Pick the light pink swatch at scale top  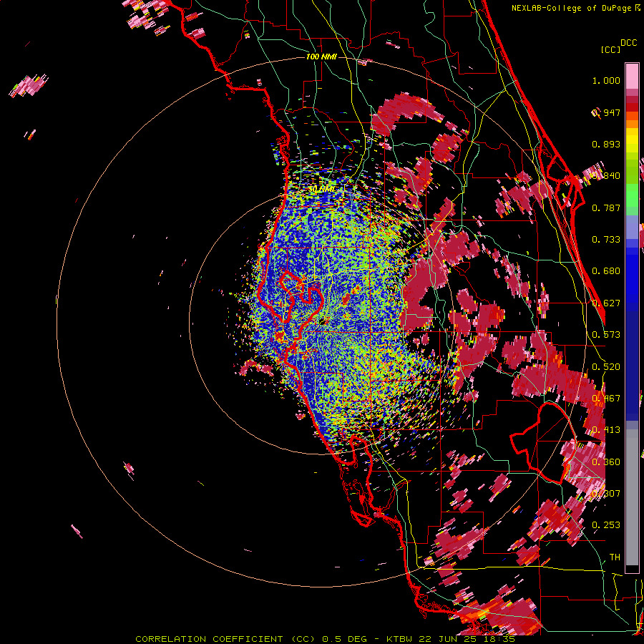pyautogui.click(x=632, y=77)
